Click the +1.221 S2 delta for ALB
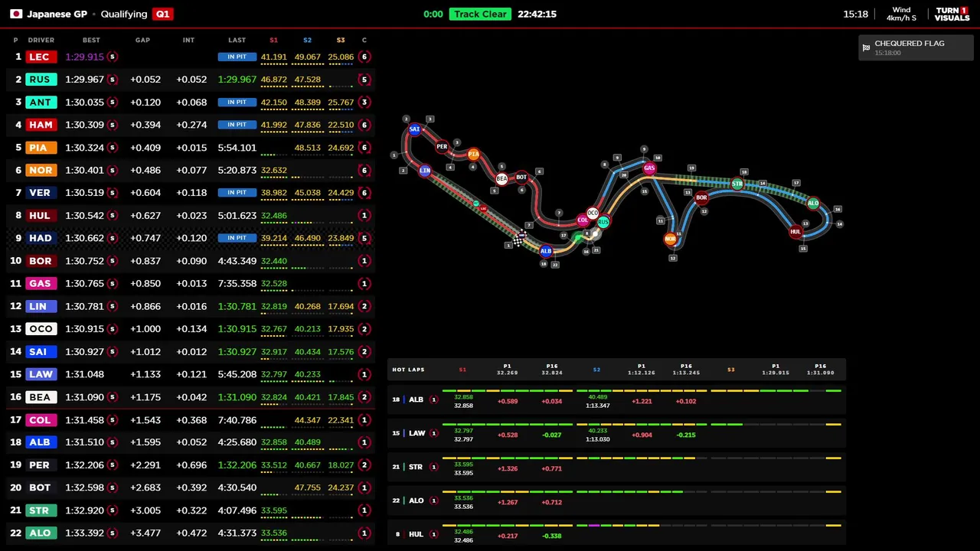This screenshot has height=551, width=980. point(642,401)
